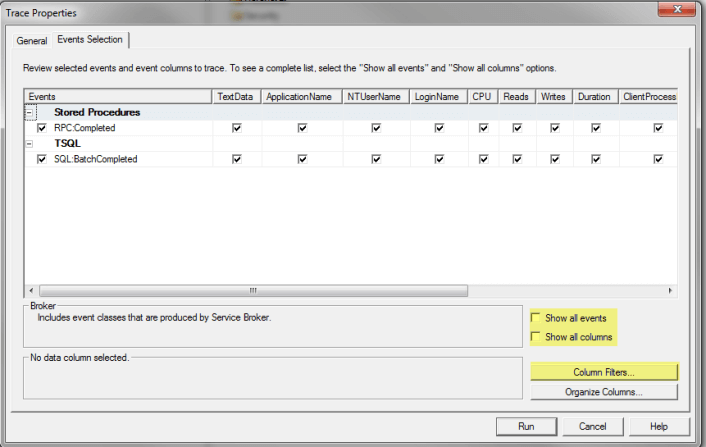Close the Trace Properties window
Screen dimensions: 706x447
[x=677, y=9]
